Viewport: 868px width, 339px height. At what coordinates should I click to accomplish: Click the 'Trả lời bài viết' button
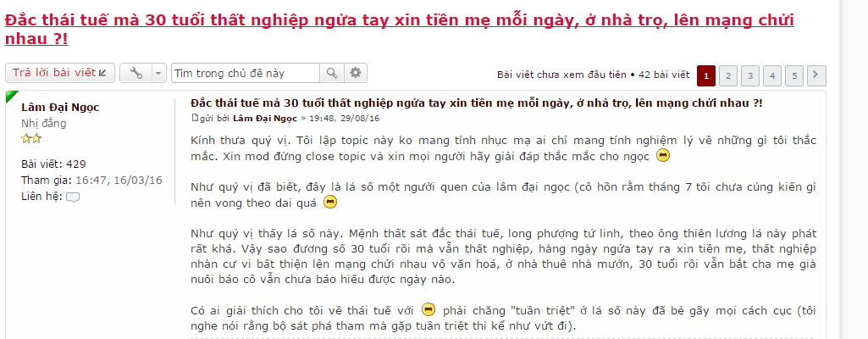[60, 73]
